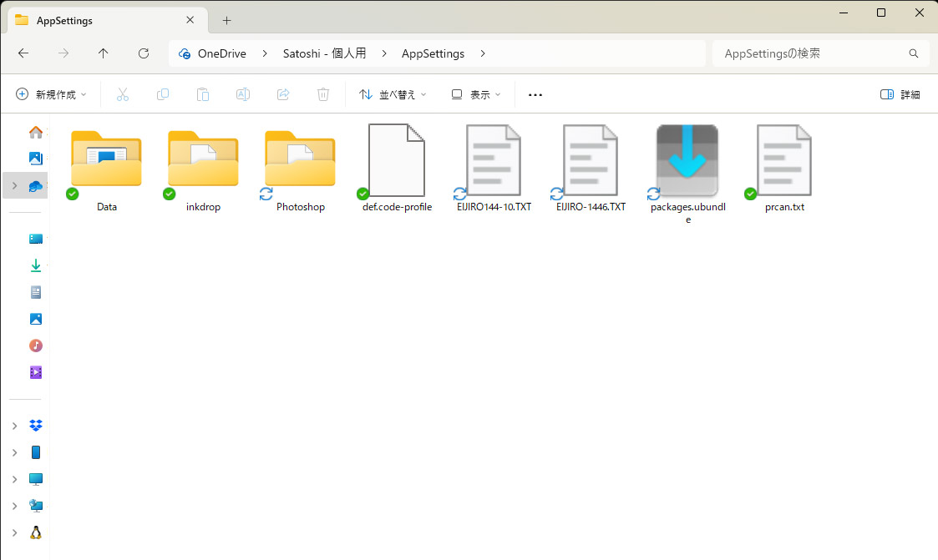This screenshot has height=560, width=938.
Task: Click Satoshi - 個人用 breadcrumb
Action: point(325,53)
